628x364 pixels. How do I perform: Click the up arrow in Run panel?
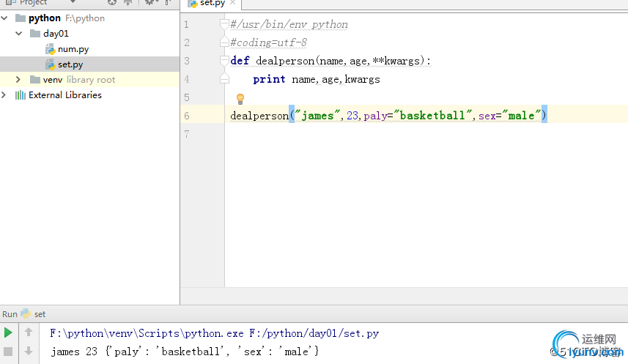click(x=29, y=332)
